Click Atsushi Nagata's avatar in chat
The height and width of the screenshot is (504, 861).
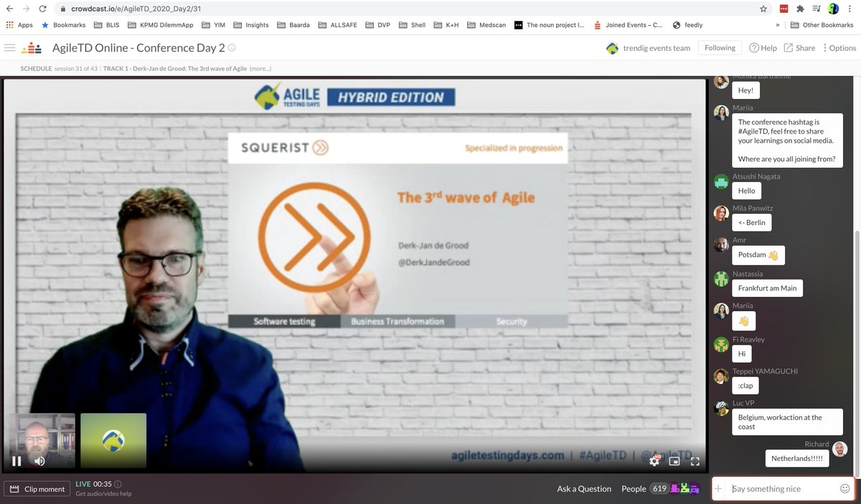pyautogui.click(x=721, y=182)
